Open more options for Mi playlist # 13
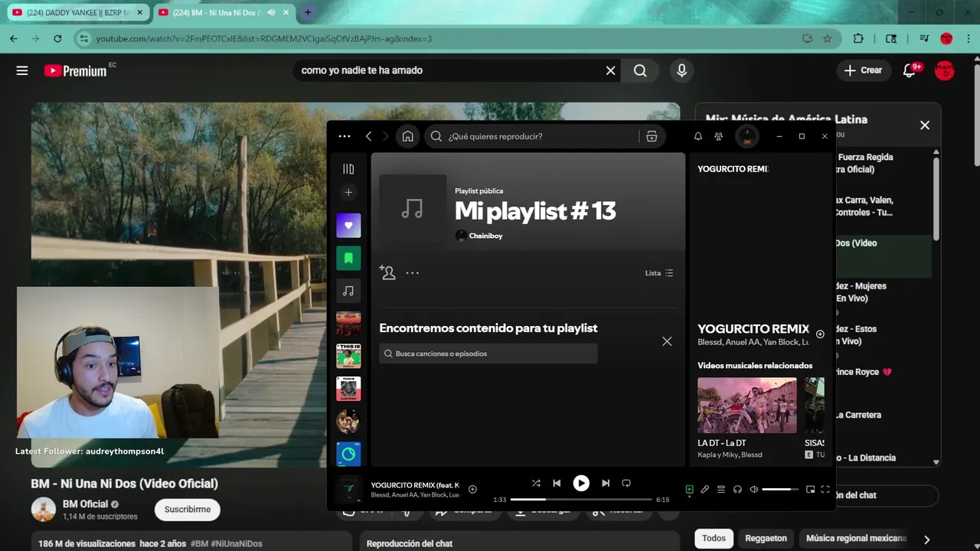The image size is (980, 551). (x=413, y=272)
